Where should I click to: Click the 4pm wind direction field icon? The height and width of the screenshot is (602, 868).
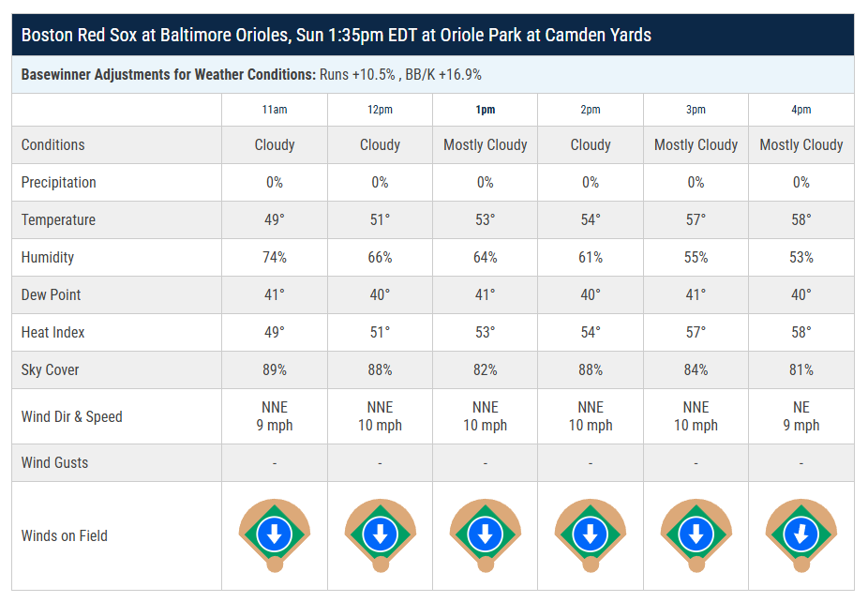coord(801,535)
